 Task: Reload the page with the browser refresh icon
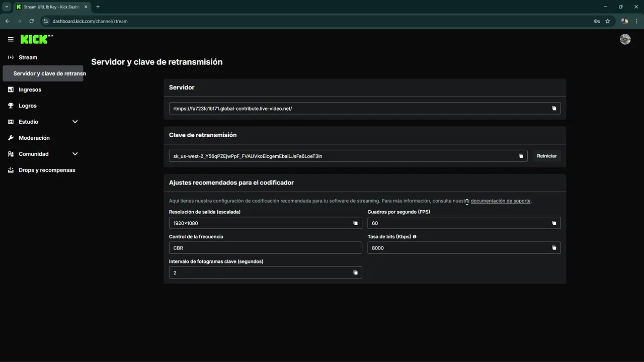pyautogui.click(x=31, y=21)
